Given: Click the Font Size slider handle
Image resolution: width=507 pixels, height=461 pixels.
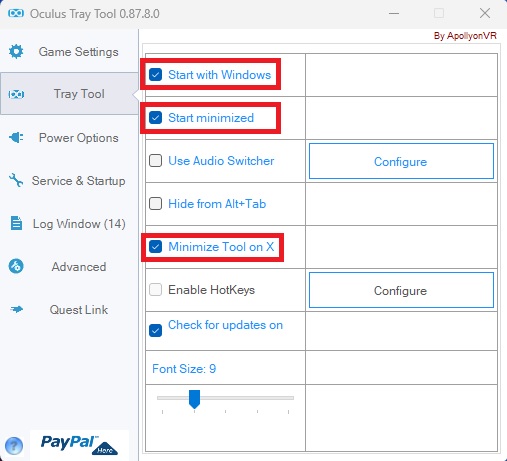Looking at the screenshot, I should (x=194, y=399).
